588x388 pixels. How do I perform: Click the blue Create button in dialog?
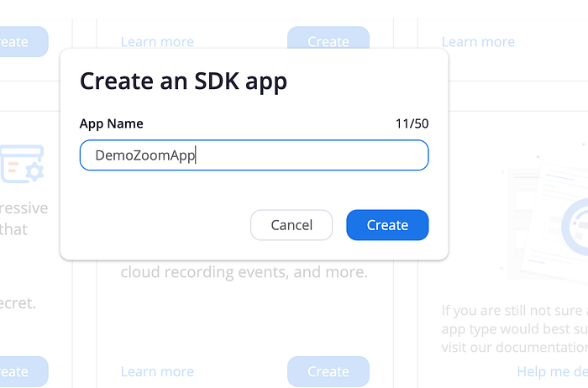[x=387, y=225]
